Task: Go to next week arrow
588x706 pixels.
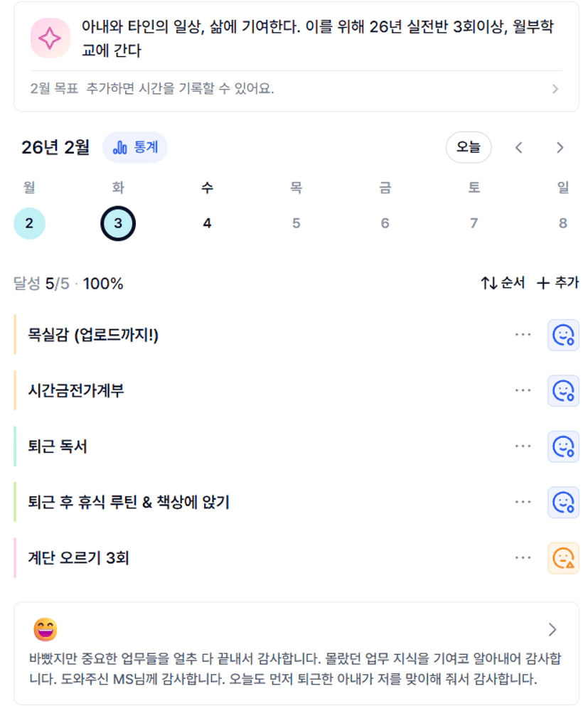Action: (x=560, y=147)
